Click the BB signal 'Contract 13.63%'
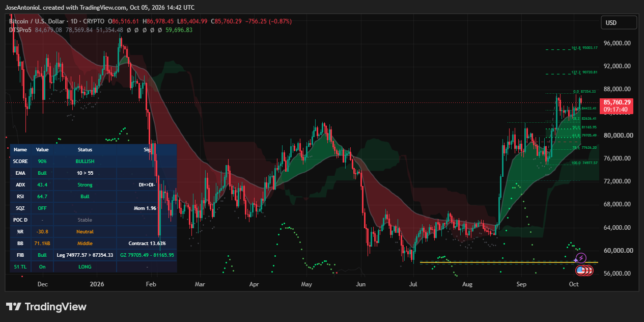 [x=147, y=243]
